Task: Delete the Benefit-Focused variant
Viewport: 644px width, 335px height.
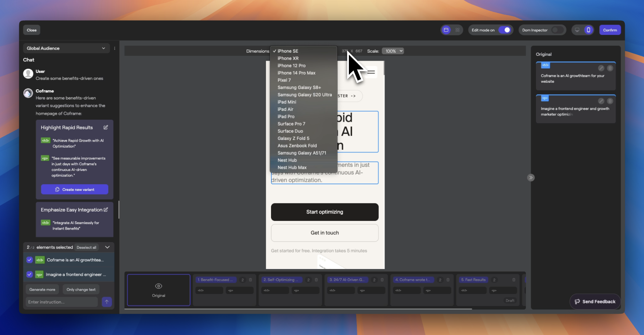Action: point(250,280)
